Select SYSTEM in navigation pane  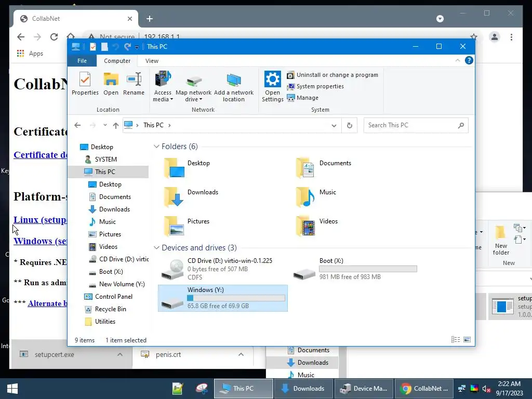(105, 159)
